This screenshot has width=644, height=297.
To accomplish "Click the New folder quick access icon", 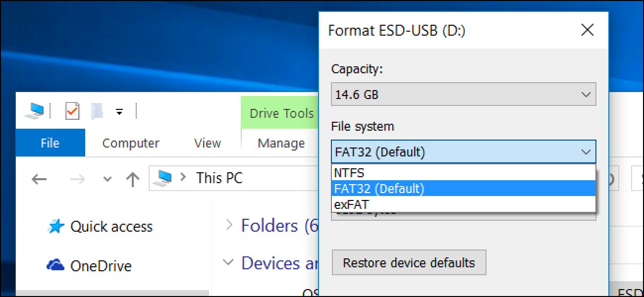I will pos(97,111).
